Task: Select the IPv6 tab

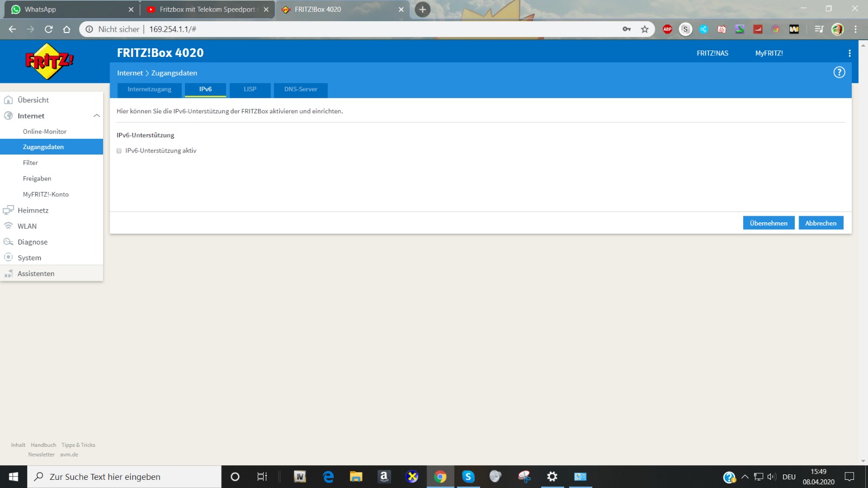Action: pyautogui.click(x=205, y=89)
